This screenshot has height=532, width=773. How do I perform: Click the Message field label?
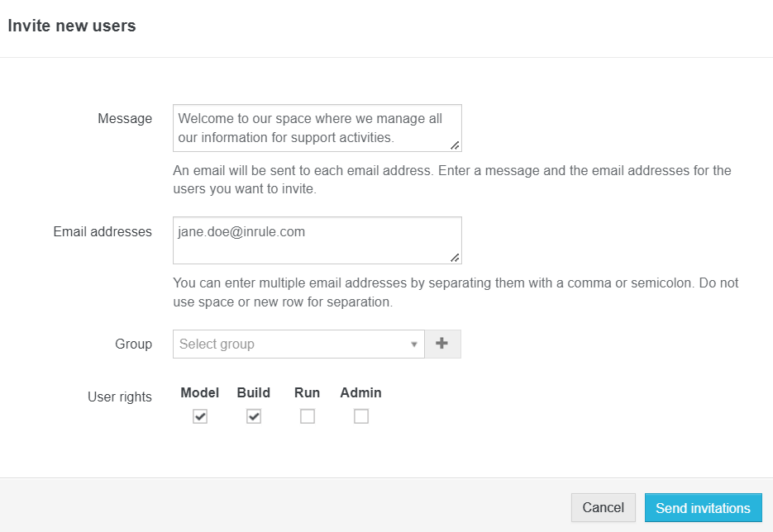point(125,118)
